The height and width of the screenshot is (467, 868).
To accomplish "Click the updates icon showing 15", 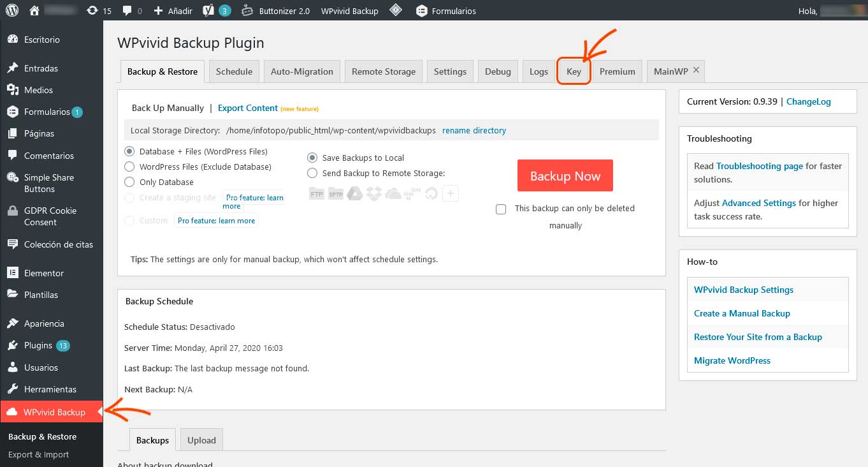I will (92, 11).
